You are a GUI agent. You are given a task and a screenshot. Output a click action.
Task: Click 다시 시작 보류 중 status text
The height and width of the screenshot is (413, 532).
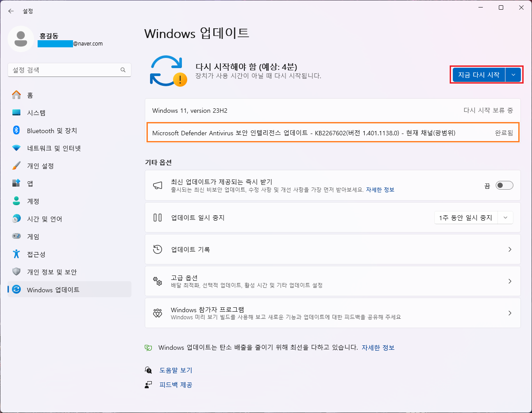488,111
